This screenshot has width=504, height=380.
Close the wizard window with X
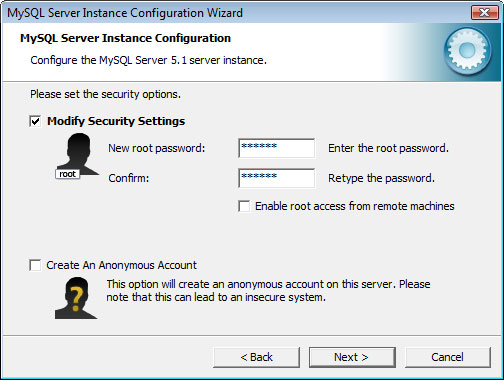[484, 13]
